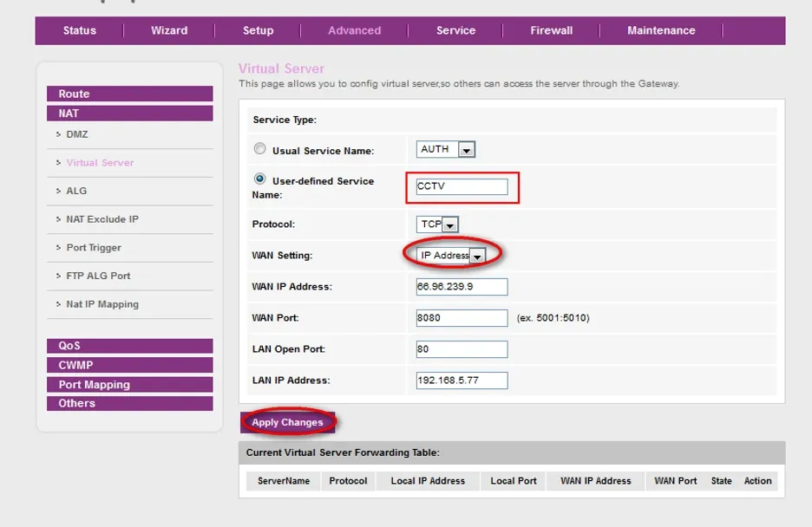This screenshot has height=527, width=812.
Task: Click the CCTV service name field
Action: click(x=462, y=187)
